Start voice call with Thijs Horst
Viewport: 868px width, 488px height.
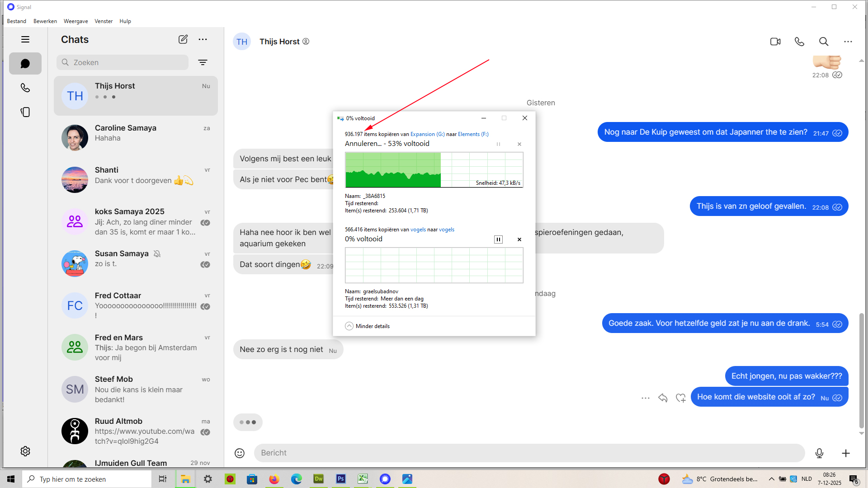pyautogui.click(x=799, y=42)
